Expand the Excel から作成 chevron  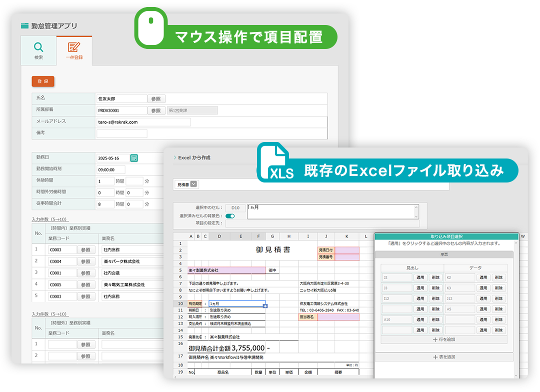coord(174,157)
